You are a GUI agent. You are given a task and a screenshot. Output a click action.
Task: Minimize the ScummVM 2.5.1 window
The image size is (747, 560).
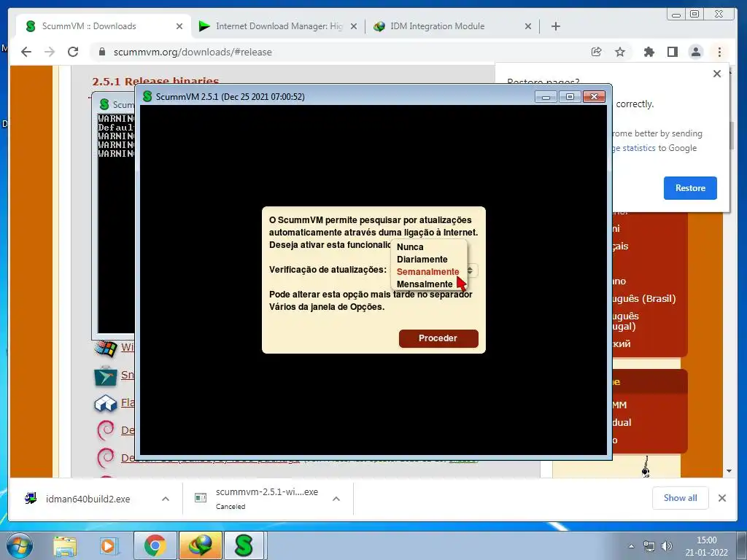546,97
